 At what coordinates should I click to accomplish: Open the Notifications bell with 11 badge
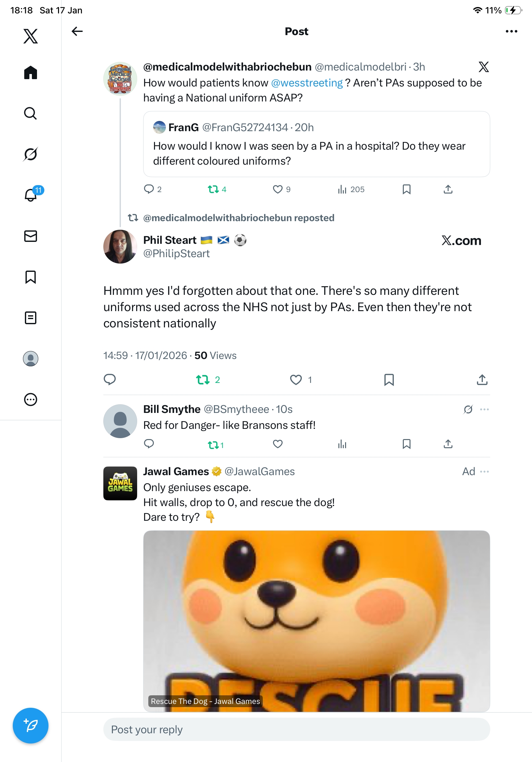click(31, 195)
